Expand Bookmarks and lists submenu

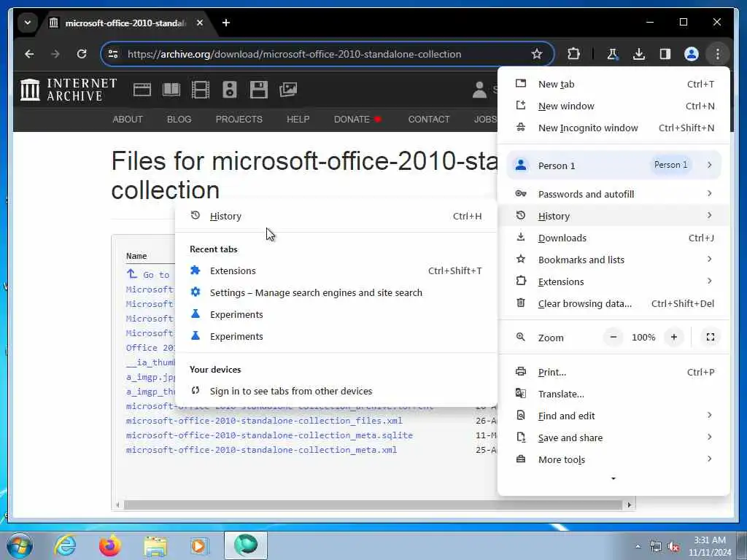(614, 260)
